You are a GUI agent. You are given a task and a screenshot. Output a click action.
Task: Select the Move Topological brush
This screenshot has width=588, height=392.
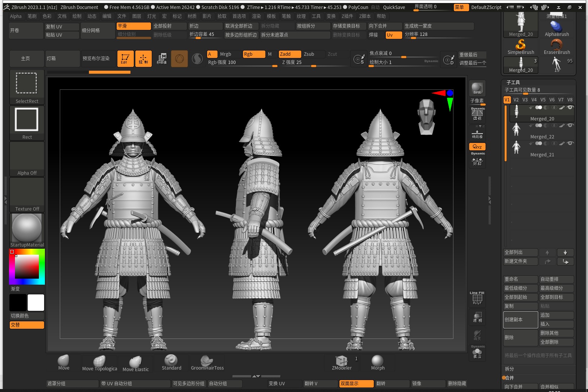(x=99, y=362)
